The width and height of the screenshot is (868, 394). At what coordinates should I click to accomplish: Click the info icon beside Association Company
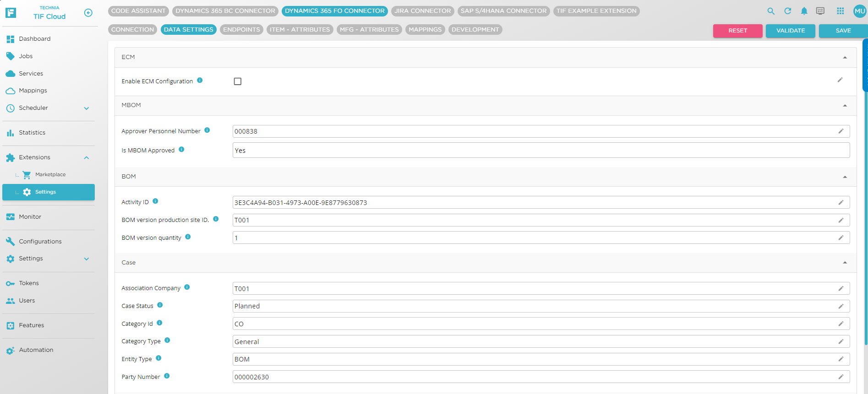point(187,287)
